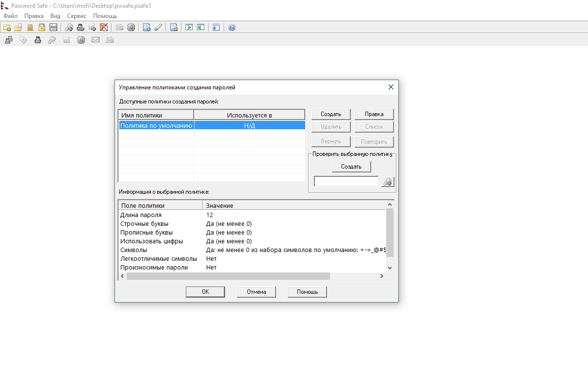Click Copy password to clipboard toolbar icon
This screenshot has width=588, height=371.
tap(69, 27)
